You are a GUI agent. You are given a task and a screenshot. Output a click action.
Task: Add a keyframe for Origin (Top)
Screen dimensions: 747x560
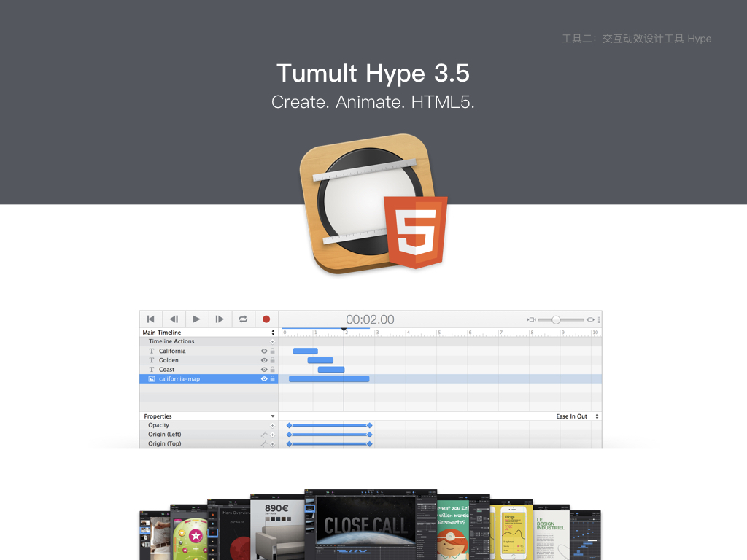[x=273, y=444]
